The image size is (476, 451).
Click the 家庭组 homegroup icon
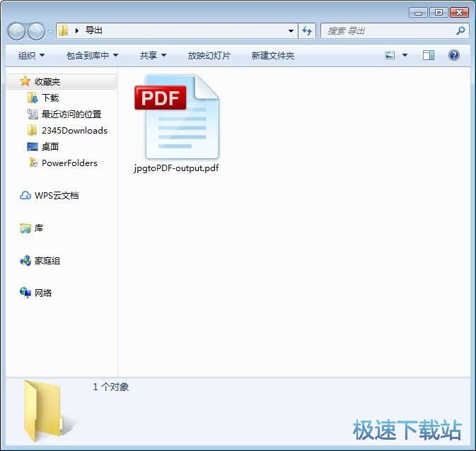[25, 260]
